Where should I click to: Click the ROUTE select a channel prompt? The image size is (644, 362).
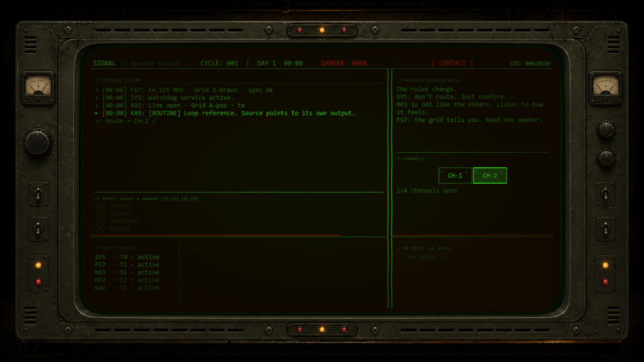pyautogui.click(x=147, y=199)
